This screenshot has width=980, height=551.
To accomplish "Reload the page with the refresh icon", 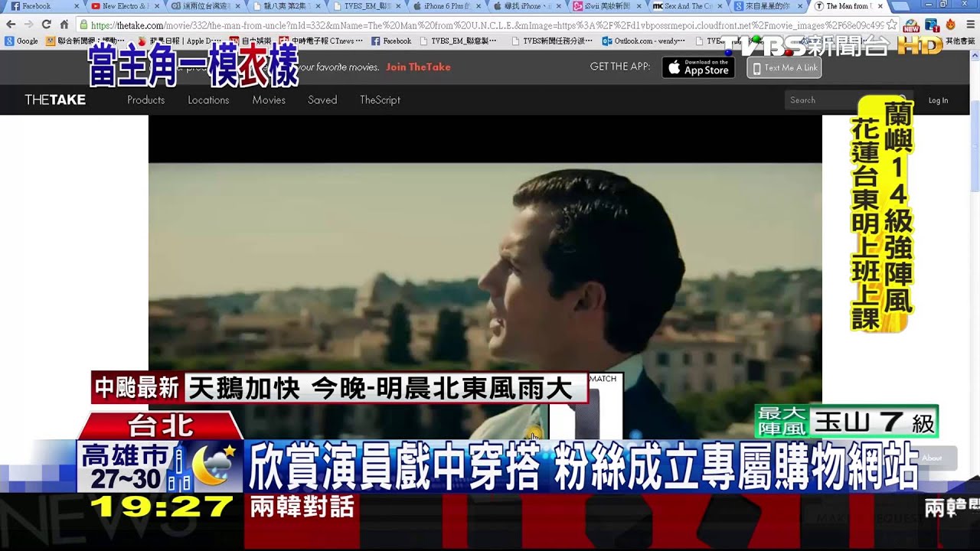I will (x=47, y=24).
